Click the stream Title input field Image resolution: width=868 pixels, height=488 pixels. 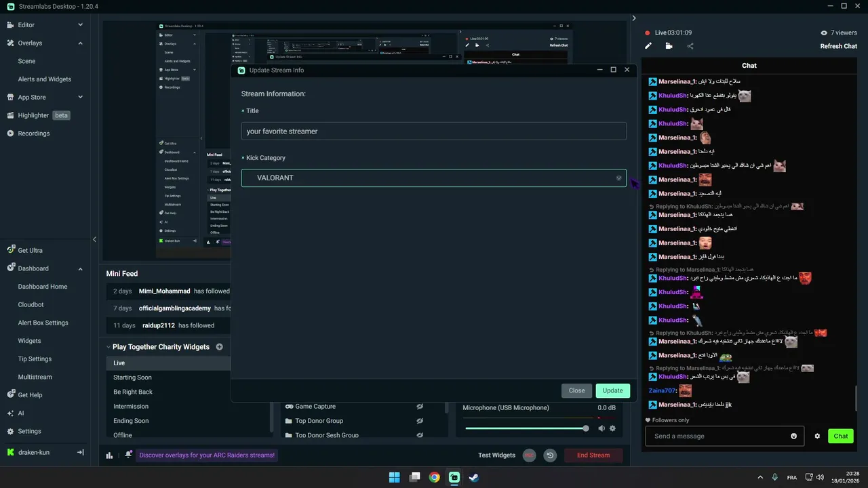(434, 131)
